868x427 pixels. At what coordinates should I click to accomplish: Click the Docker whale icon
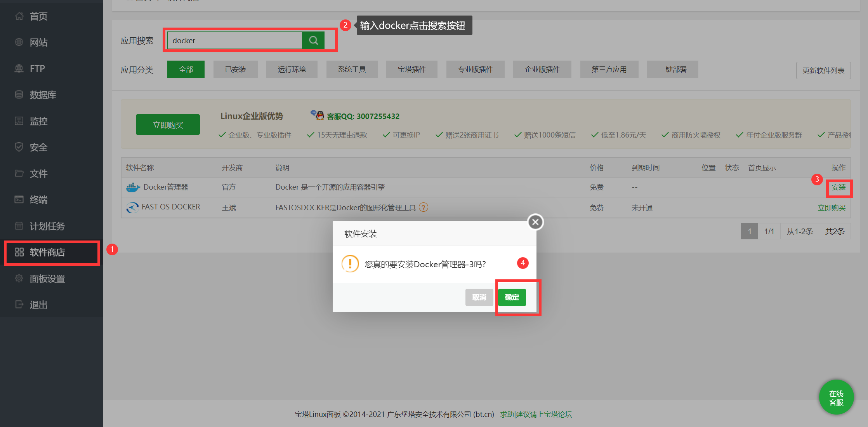133,187
